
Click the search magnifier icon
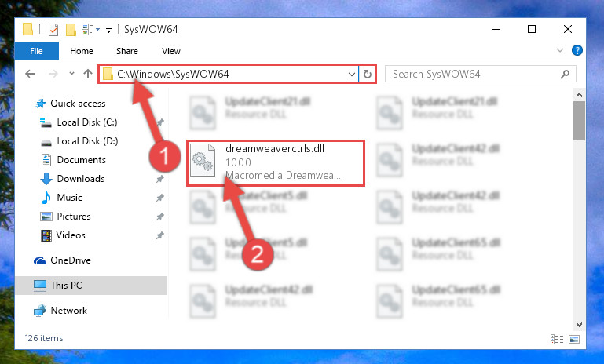(x=565, y=74)
